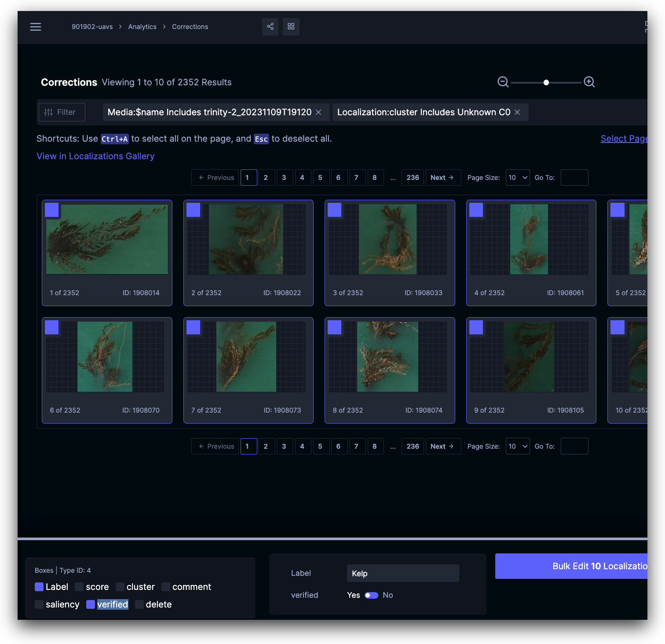Click the zoom out magnifier icon
Image resolution: width=665 pixels, height=644 pixels.
click(503, 82)
